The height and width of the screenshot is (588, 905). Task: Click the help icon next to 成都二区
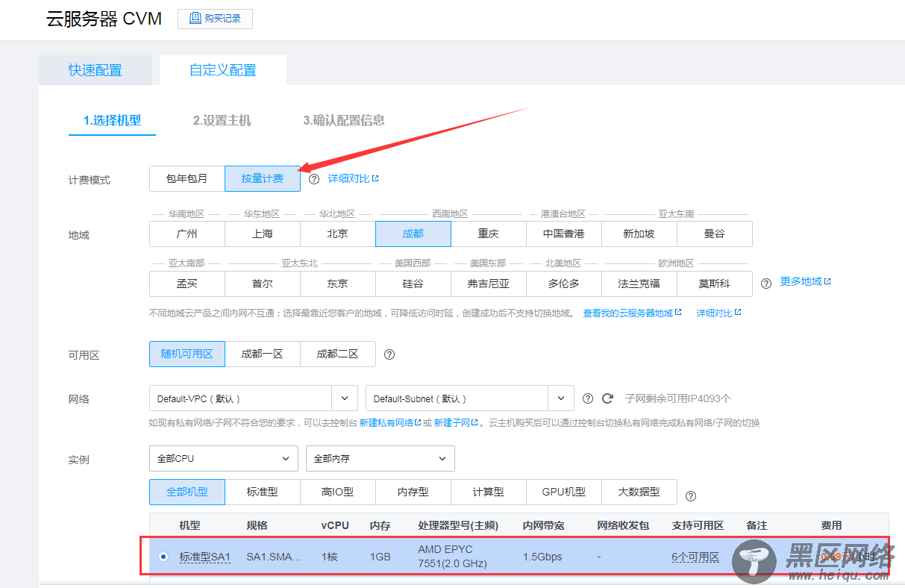coord(389,354)
